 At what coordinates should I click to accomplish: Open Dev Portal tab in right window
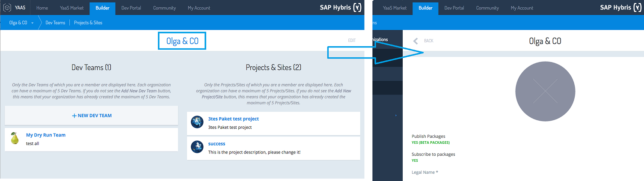point(454,8)
